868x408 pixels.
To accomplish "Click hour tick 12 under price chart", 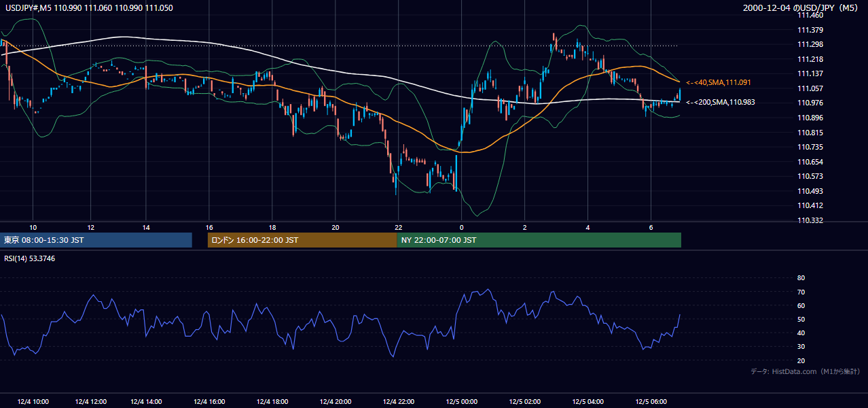I will [x=90, y=227].
